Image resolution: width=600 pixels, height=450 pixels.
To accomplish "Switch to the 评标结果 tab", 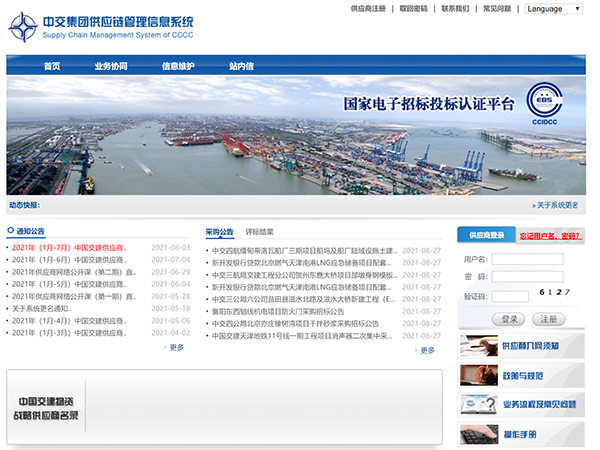I will (x=259, y=231).
